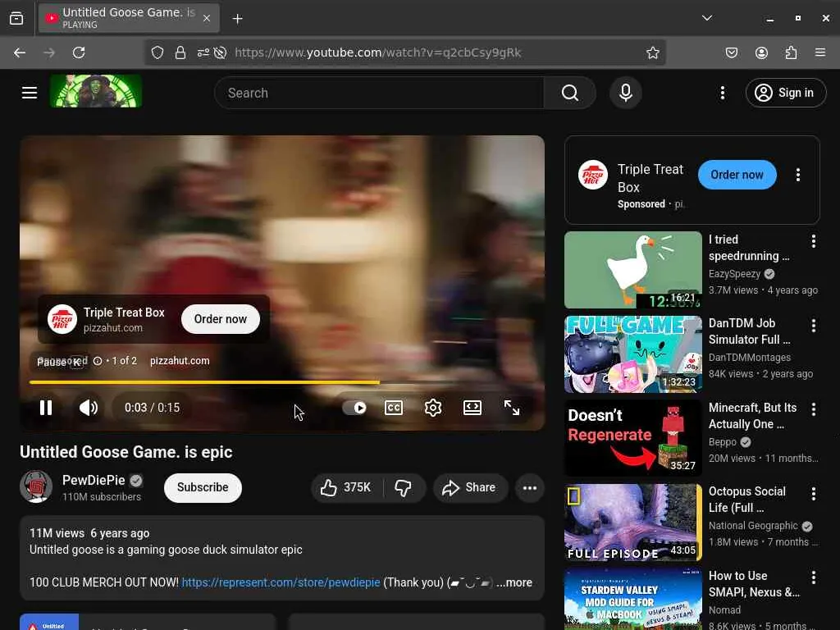Open goose speedrunning video thumbnail
Image resolution: width=840 pixels, height=630 pixels.
coord(633,270)
